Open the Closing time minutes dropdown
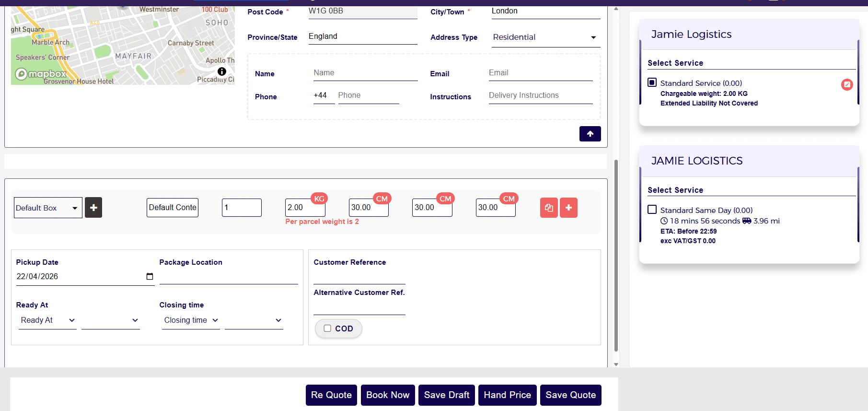 coord(254,320)
